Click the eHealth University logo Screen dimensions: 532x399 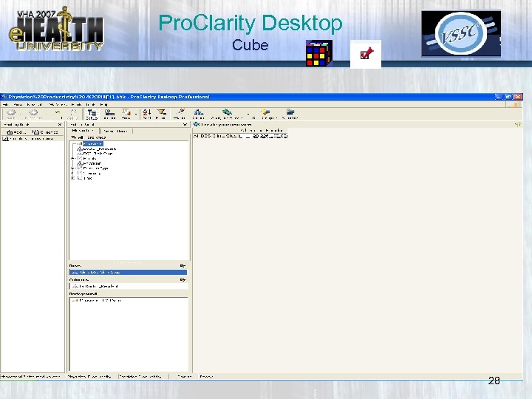coord(56,30)
